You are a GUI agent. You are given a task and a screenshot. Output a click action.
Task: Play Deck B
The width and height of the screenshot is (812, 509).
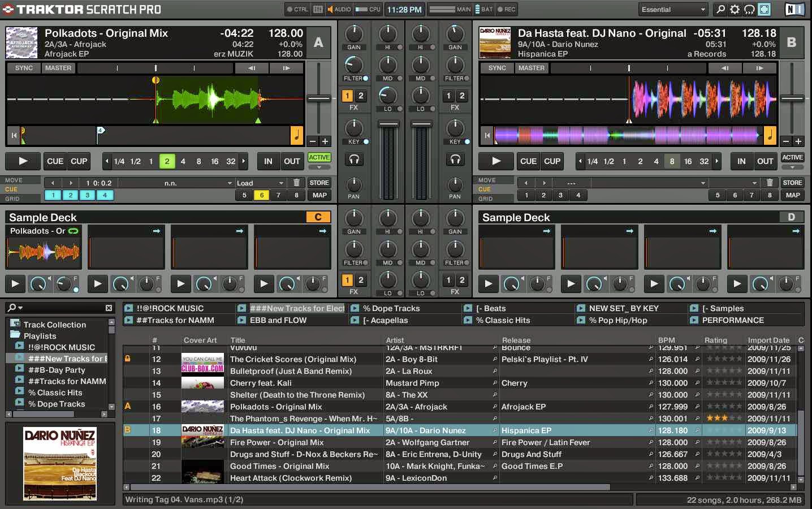tap(496, 161)
